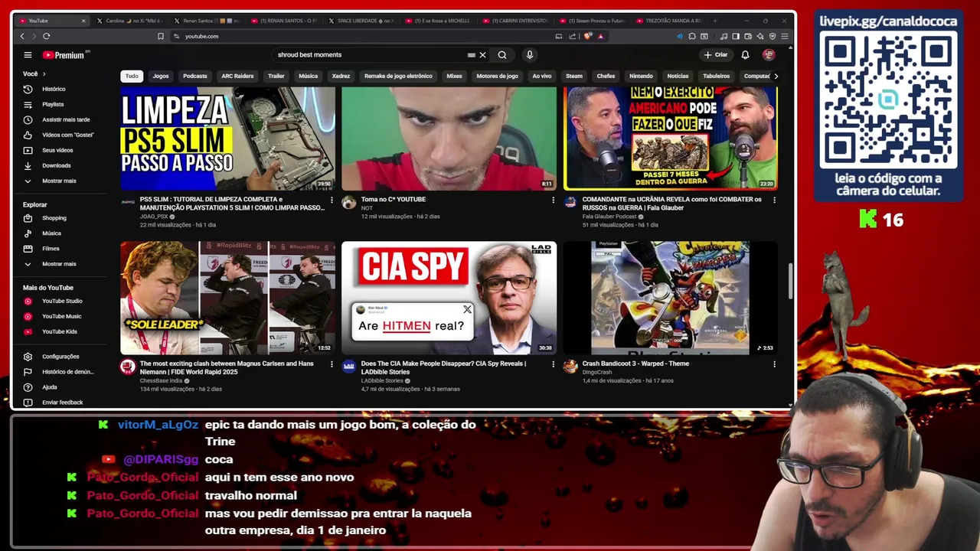Viewport: 980px width, 551px height.
Task: Open the CIA SPY video thumbnail
Action: (449, 298)
